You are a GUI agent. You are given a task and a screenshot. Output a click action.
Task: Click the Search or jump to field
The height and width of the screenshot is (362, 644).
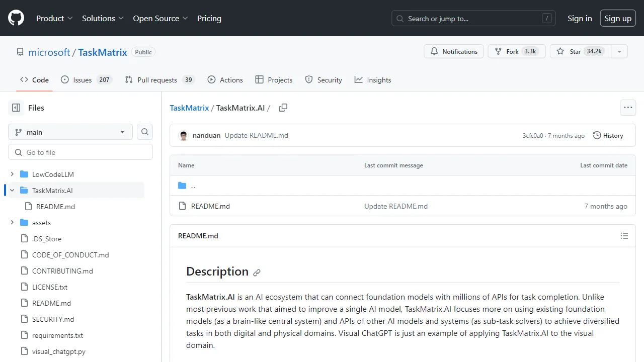click(473, 18)
